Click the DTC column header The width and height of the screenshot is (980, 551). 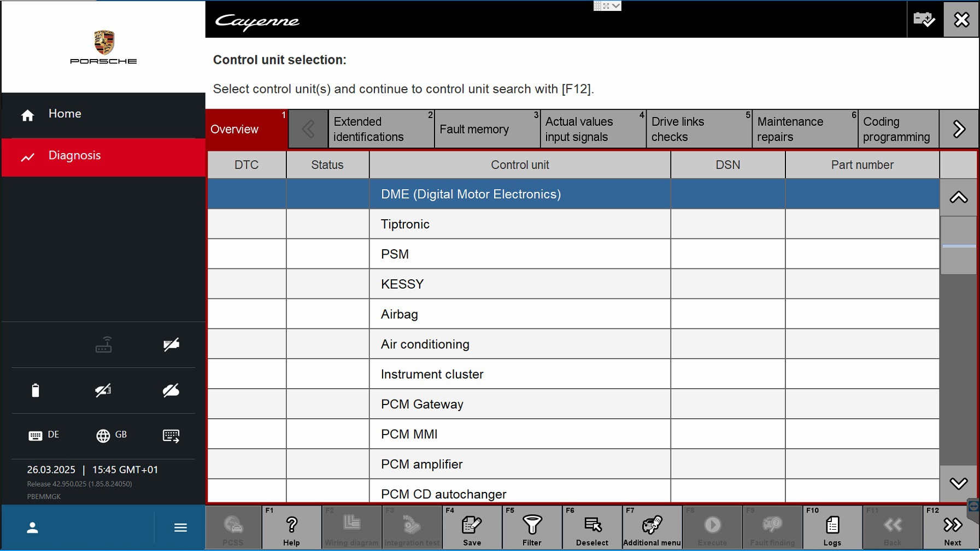click(x=247, y=165)
